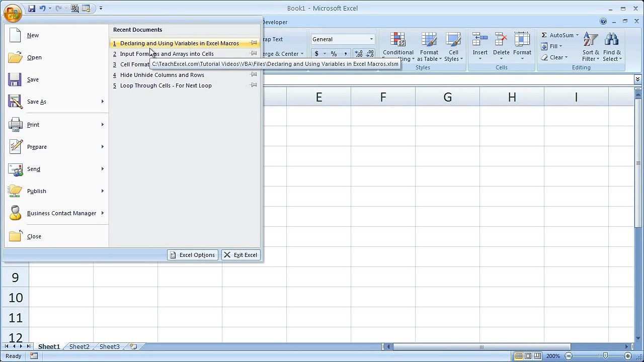
Task: Click the Percent Style icon
Action: click(x=334, y=54)
